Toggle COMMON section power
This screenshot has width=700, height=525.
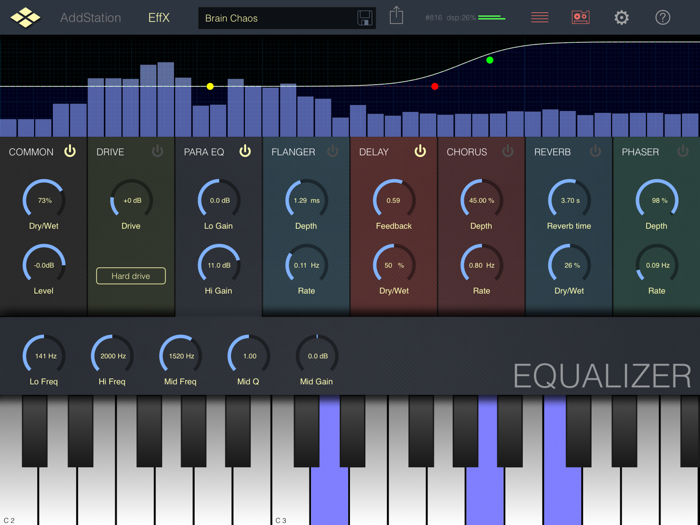point(70,151)
